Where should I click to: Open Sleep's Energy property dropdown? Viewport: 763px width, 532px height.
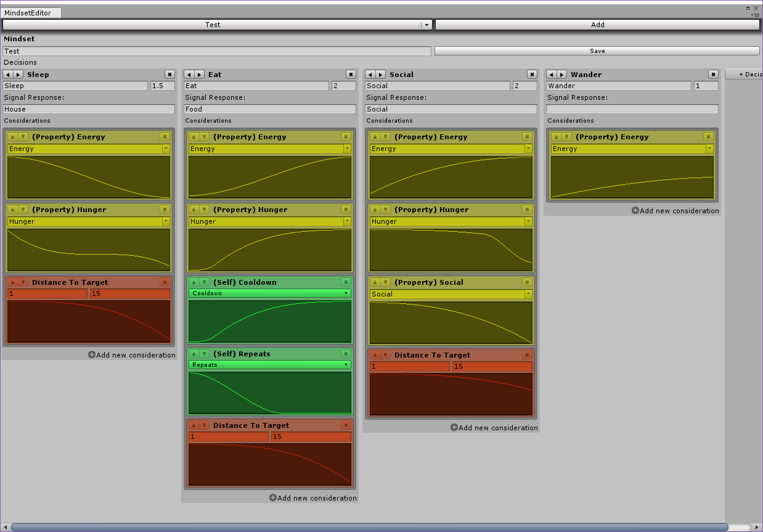pyautogui.click(x=89, y=149)
